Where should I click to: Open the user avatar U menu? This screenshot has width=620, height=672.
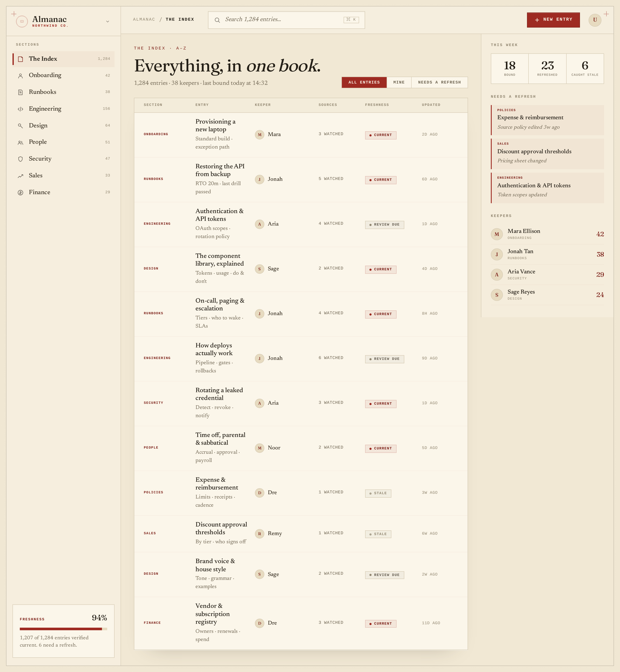[x=595, y=20]
